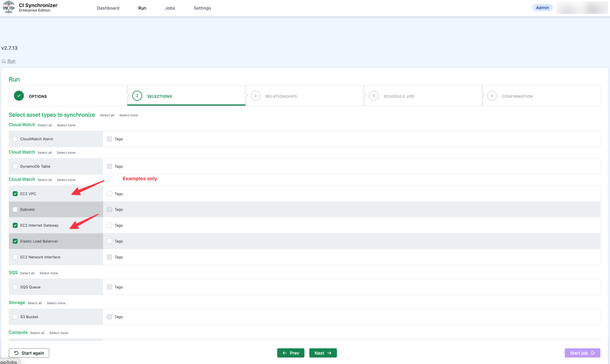Enable the CloudWatch Alarm checkbox
610x364 pixels.
coord(15,139)
